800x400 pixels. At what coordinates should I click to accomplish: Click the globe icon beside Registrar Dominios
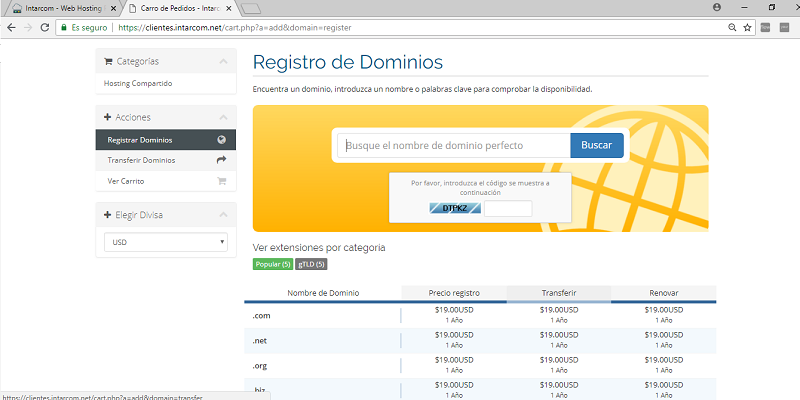pos(221,139)
